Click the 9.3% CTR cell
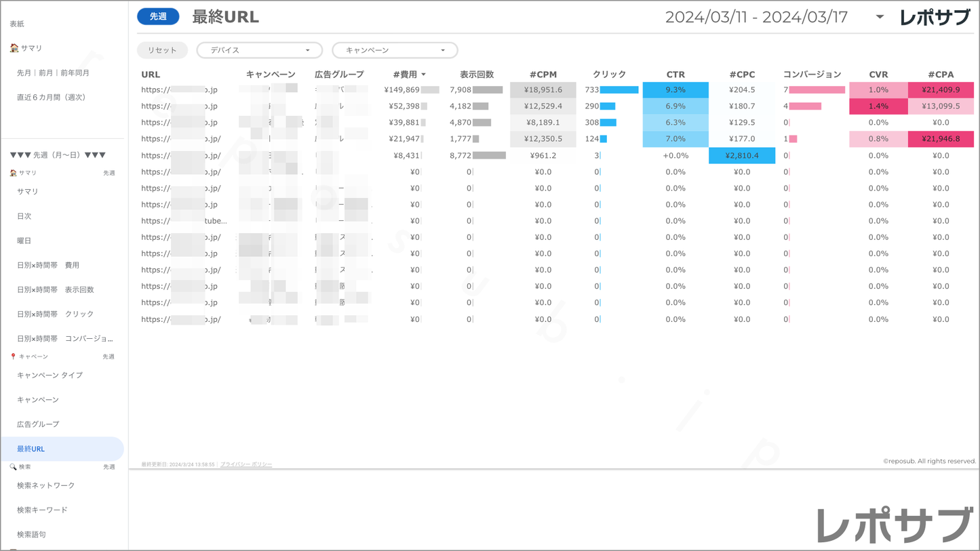Screen dimensions: 980x551 tap(675, 90)
